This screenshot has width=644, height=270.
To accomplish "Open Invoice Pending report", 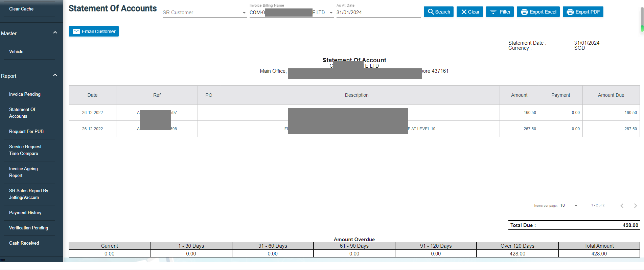I will coord(25,94).
